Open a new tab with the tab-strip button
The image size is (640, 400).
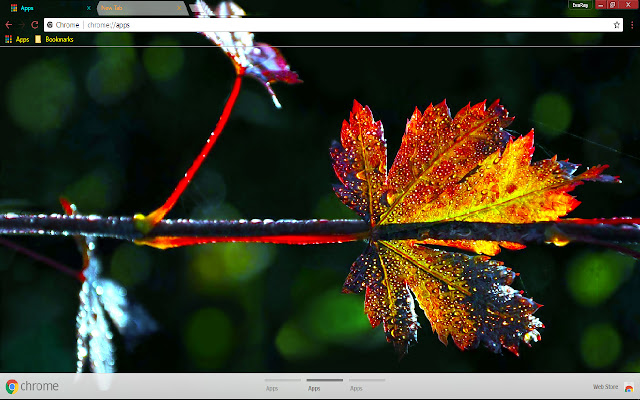(195, 8)
